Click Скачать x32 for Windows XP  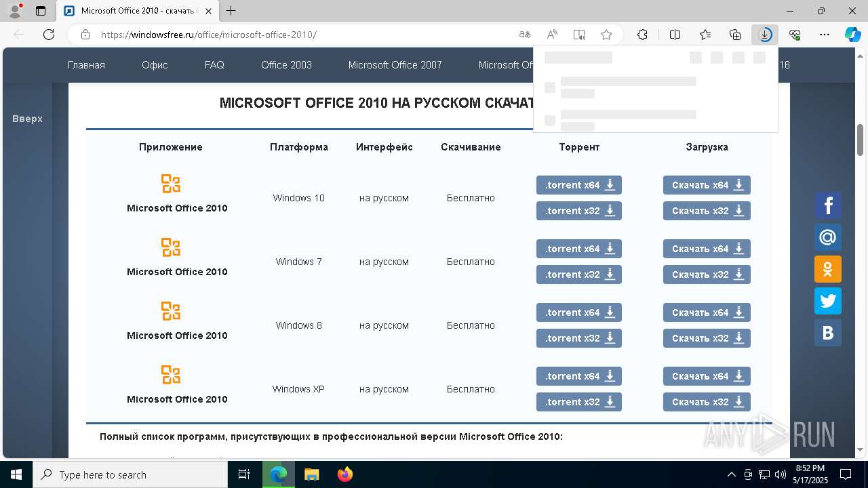tap(707, 402)
